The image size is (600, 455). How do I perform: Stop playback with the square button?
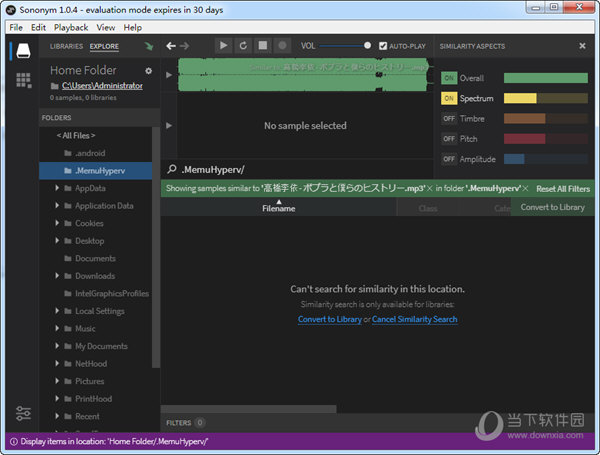click(263, 46)
